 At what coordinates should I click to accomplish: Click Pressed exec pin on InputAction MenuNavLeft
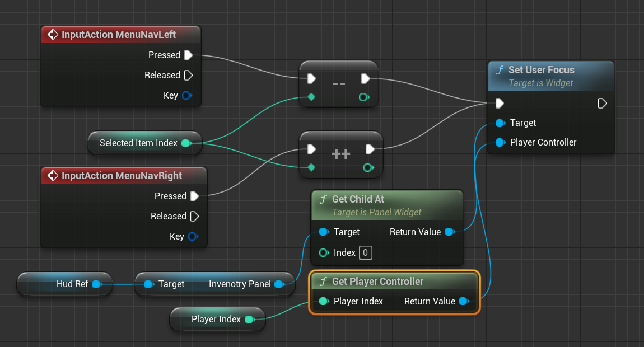(x=189, y=55)
